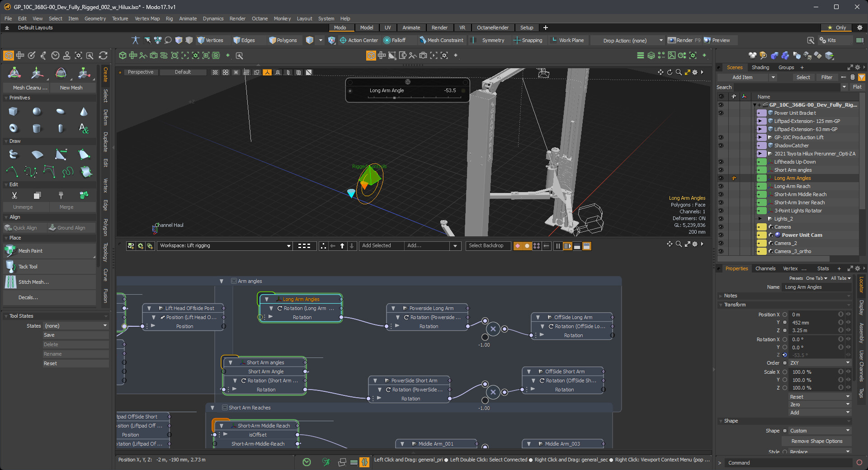
Task: Click the Remove Shape Options button
Action: tap(816, 441)
